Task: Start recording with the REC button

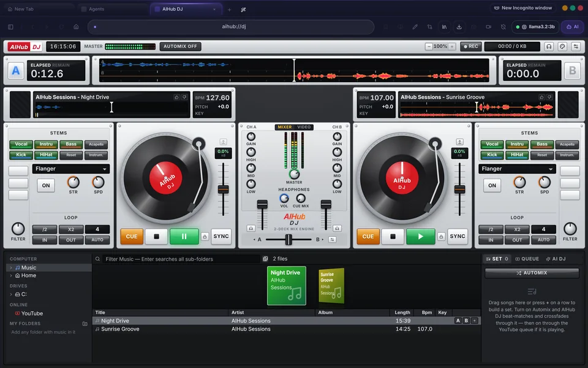Action: (471, 47)
